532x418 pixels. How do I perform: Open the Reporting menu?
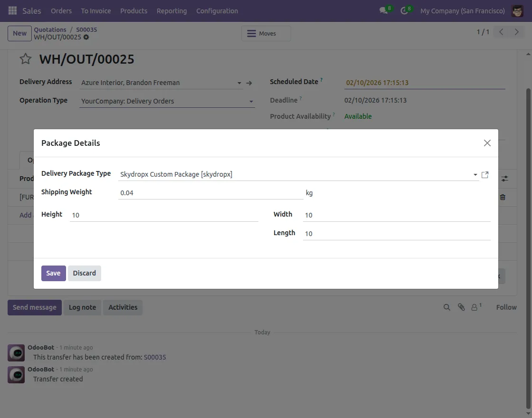[x=171, y=10]
